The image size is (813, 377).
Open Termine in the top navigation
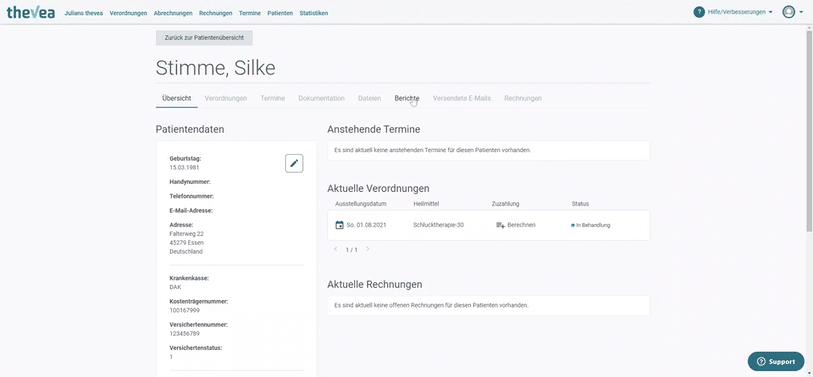(250, 13)
